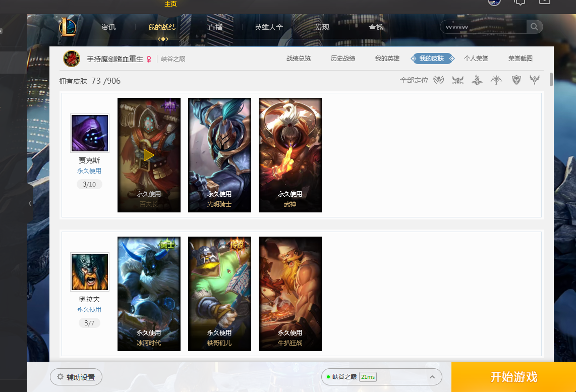Click the skin list scrollbar thumb

coord(551,79)
